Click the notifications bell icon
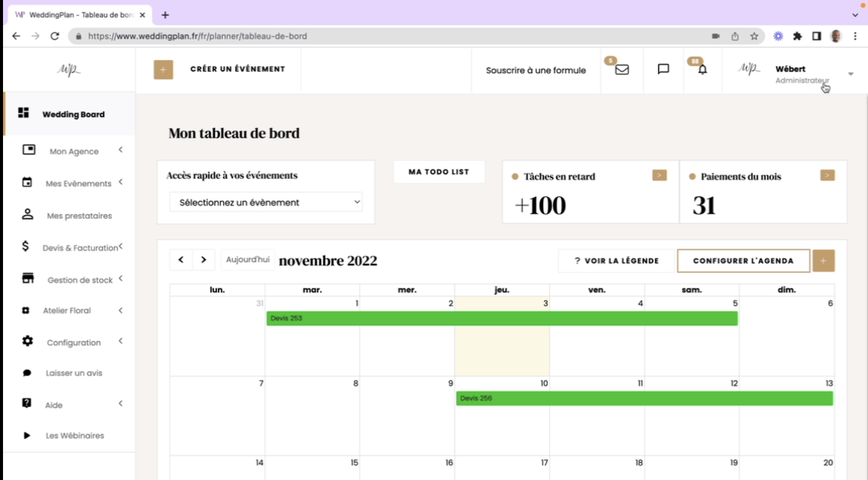 point(702,70)
